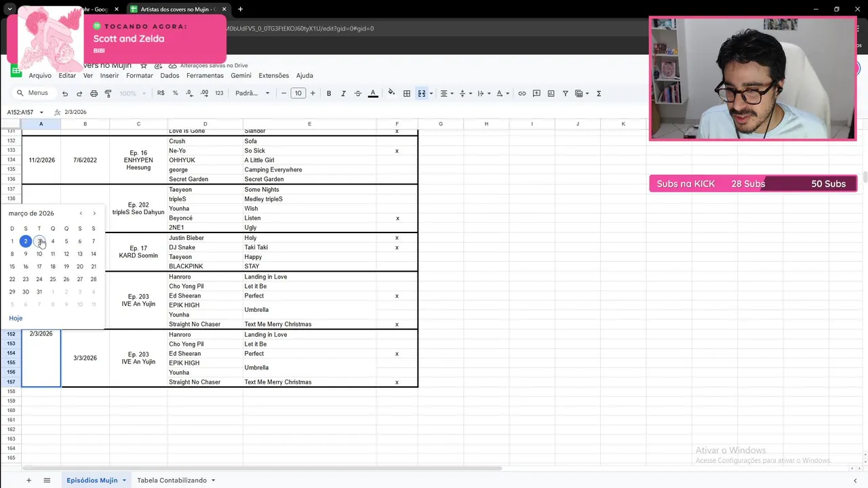
Task: Open the Borders tool
Action: click(x=407, y=94)
